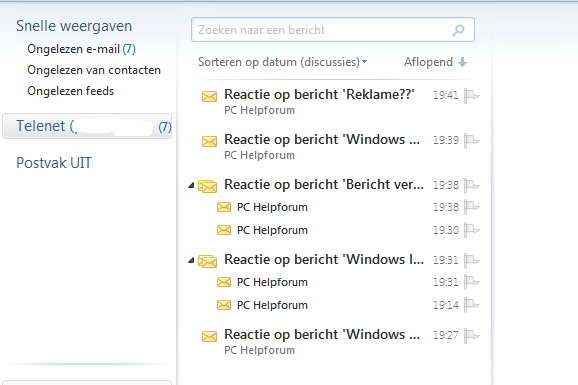This screenshot has width=578, height=385.
Task: Click envelope icon of 19:39 message
Action: (x=209, y=141)
